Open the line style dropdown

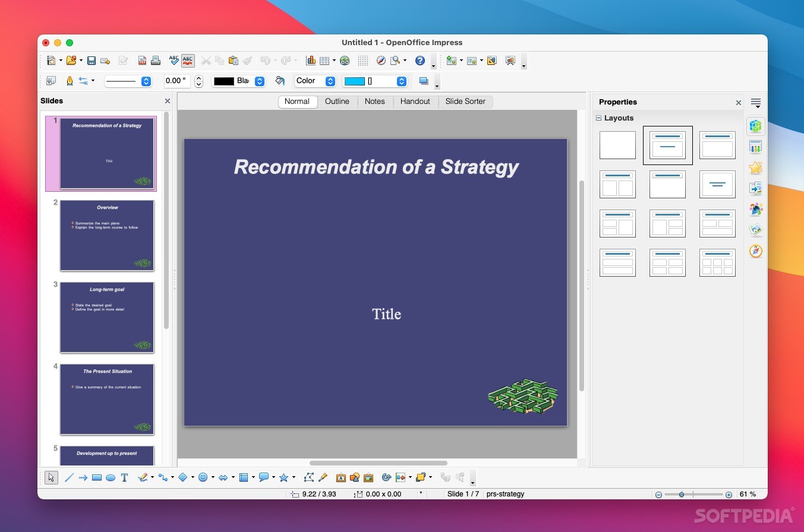128,81
